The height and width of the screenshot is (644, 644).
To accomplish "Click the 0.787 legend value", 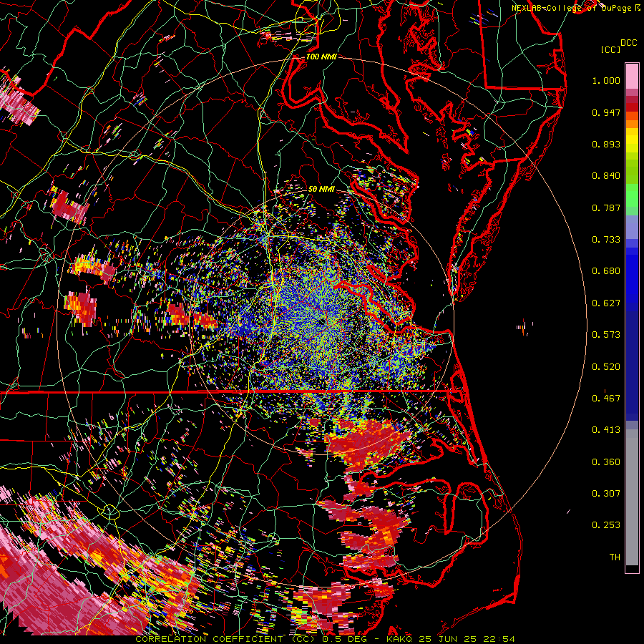I will (606, 208).
